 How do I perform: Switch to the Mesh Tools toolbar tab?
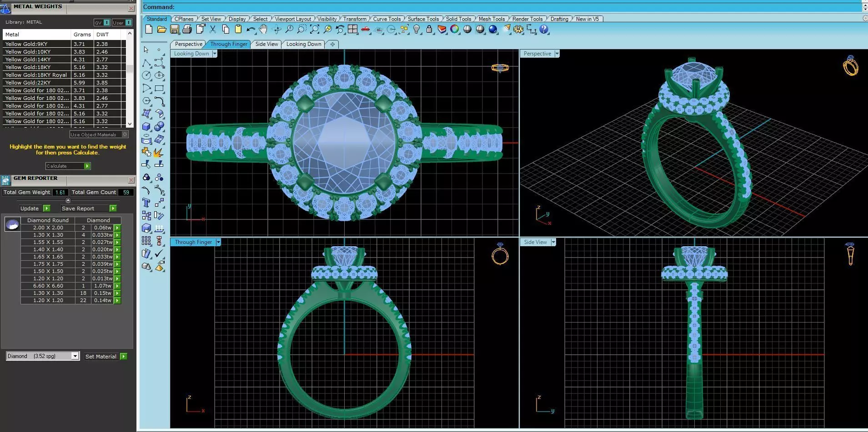coord(492,19)
